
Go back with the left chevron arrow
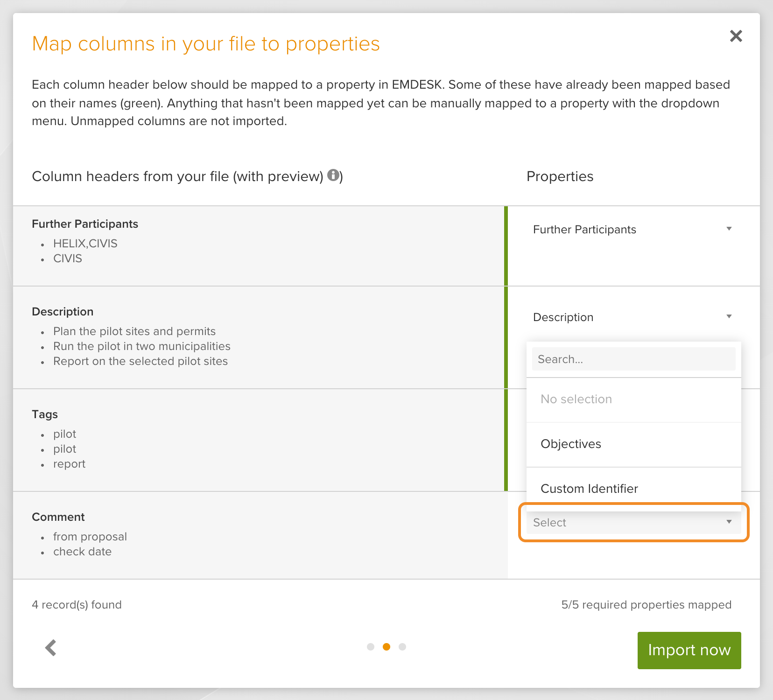pos(51,648)
